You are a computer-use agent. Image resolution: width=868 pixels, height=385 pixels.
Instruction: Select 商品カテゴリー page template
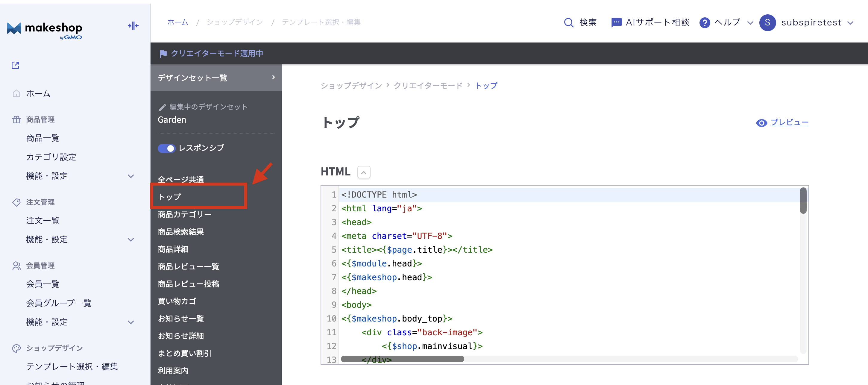[185, 214]
